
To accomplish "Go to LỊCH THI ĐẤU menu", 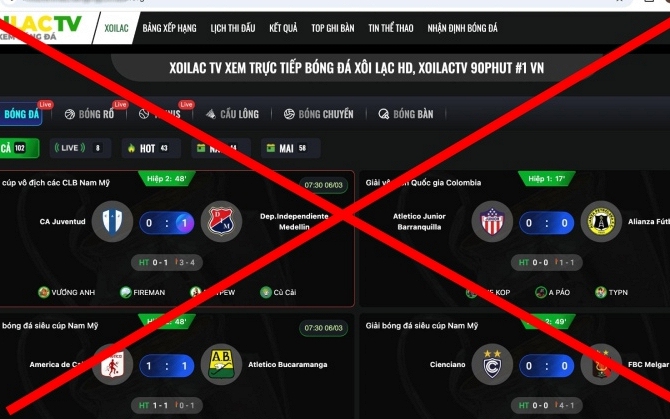I will click(x=233, y=28).
